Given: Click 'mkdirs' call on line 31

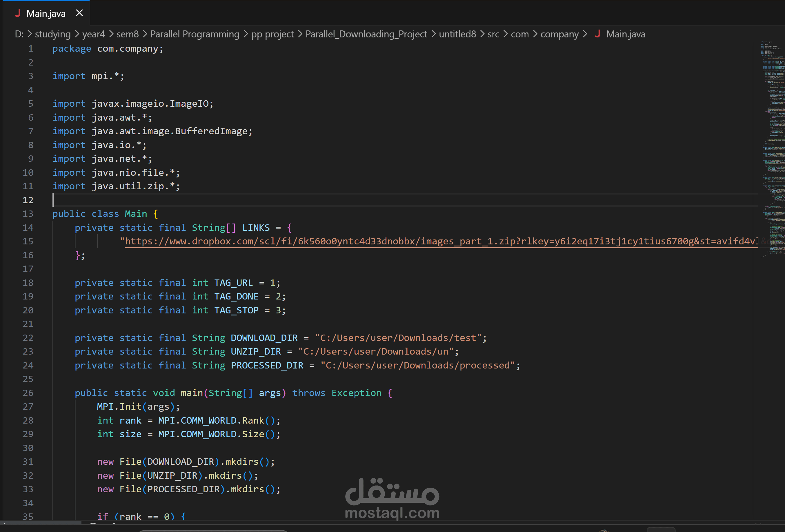Looking at the screenshot, I should pyautogui.click(x=242, y=462).
